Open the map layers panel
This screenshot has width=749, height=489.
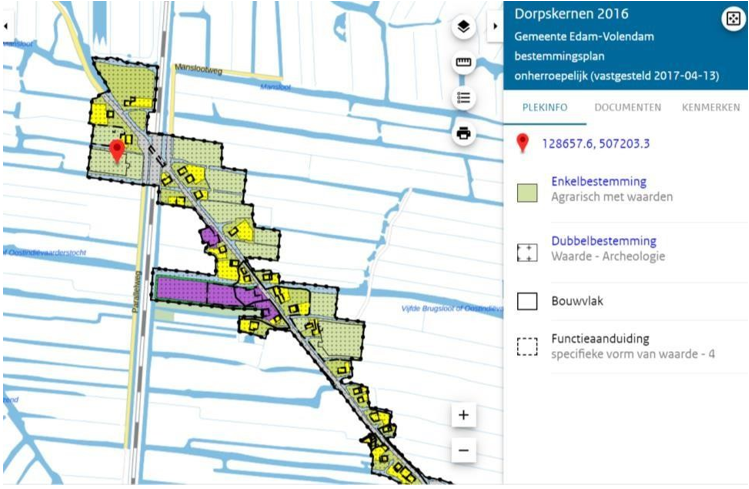[x=463, y=27]
